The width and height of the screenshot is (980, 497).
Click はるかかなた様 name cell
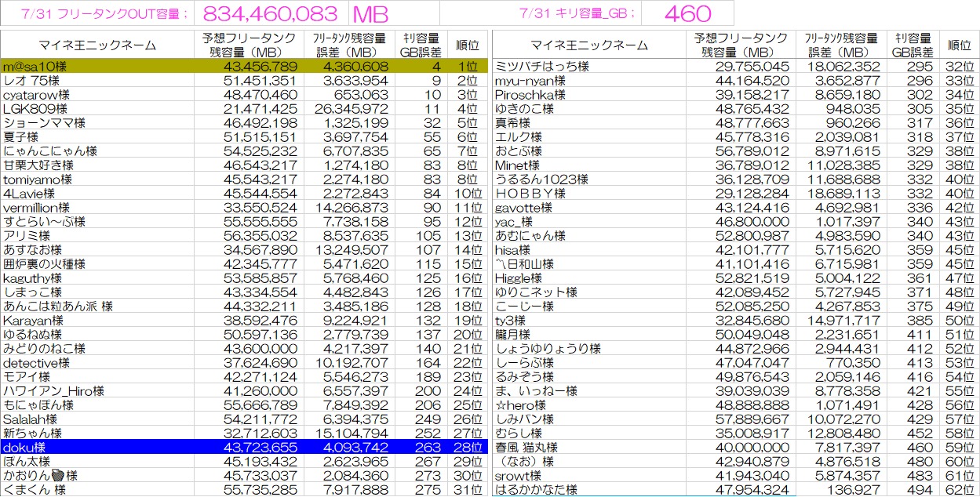(589, 490)
